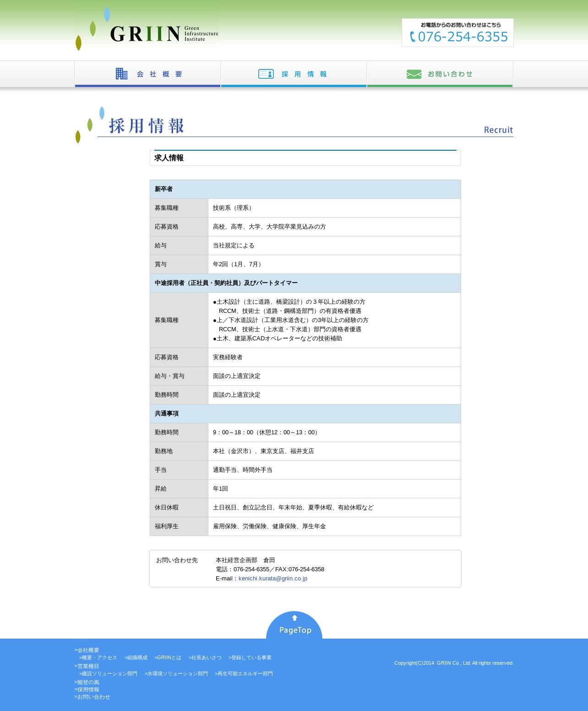Viewport: 588px width, 711px height.
Task: Open footer link >建設ソリューション部門
Action: (108, 673)
